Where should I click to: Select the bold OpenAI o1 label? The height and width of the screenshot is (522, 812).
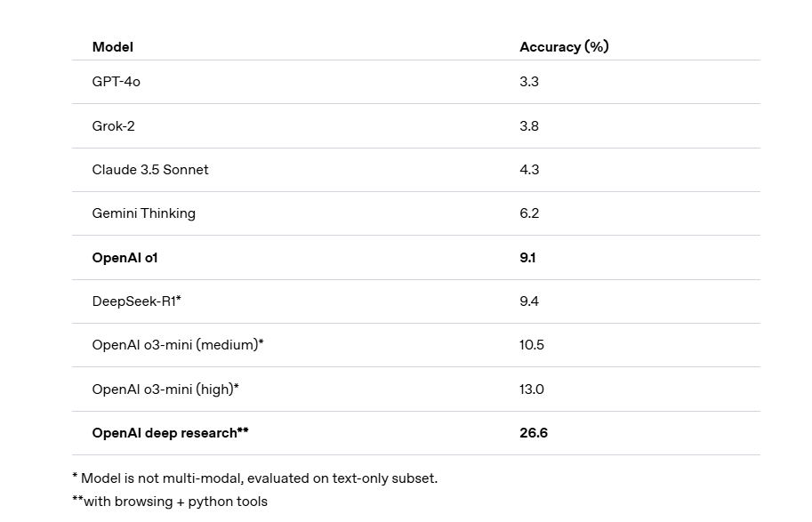point(125,257)
